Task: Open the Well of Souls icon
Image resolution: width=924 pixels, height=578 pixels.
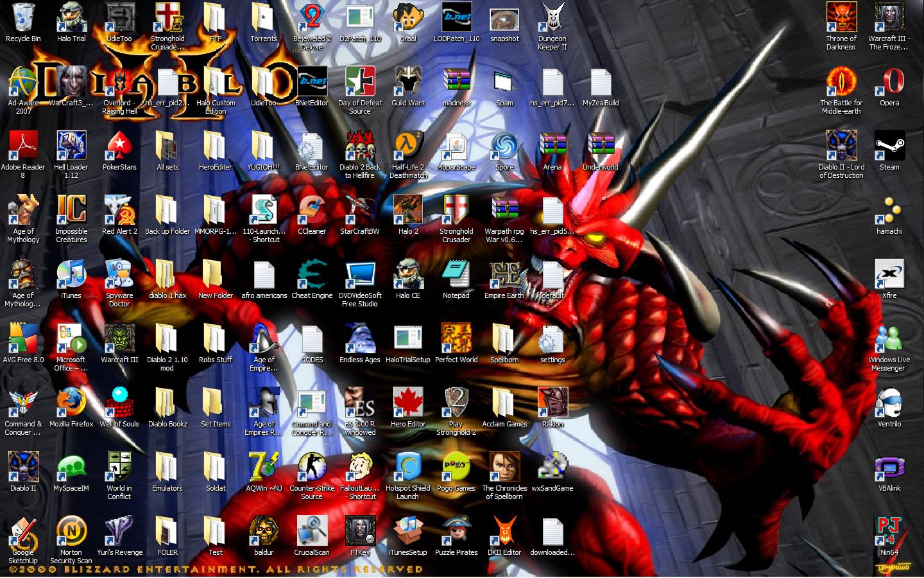Action: click(x=119, y=403)
